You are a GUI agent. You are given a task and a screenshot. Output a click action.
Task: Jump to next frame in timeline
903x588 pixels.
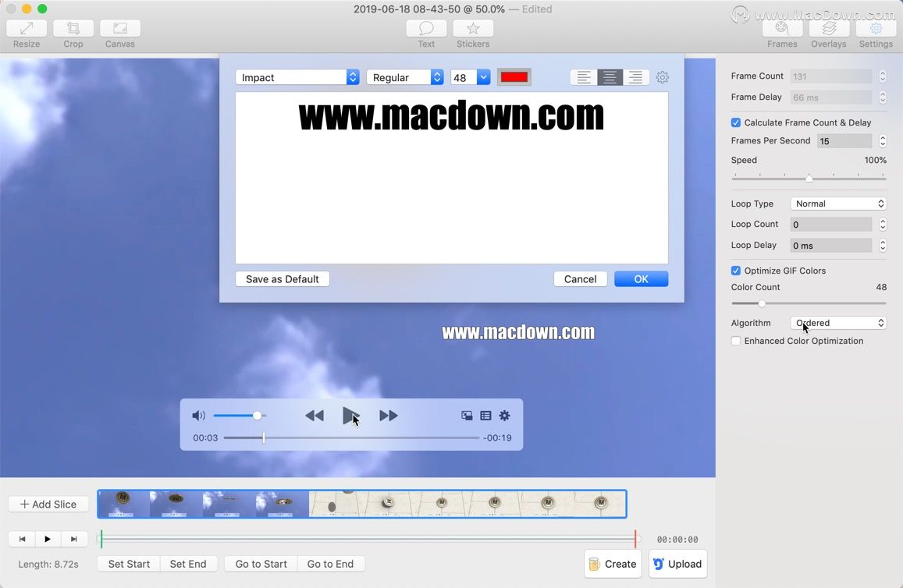73,539
